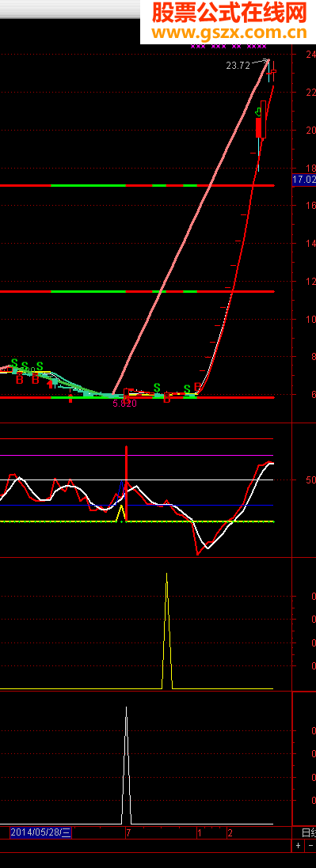Open the daily period label 日线

pos(308,832)
